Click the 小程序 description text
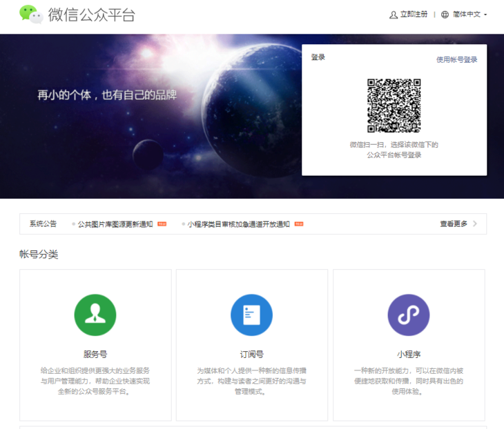Screen dimensions: 504x429 pos(409,381)
